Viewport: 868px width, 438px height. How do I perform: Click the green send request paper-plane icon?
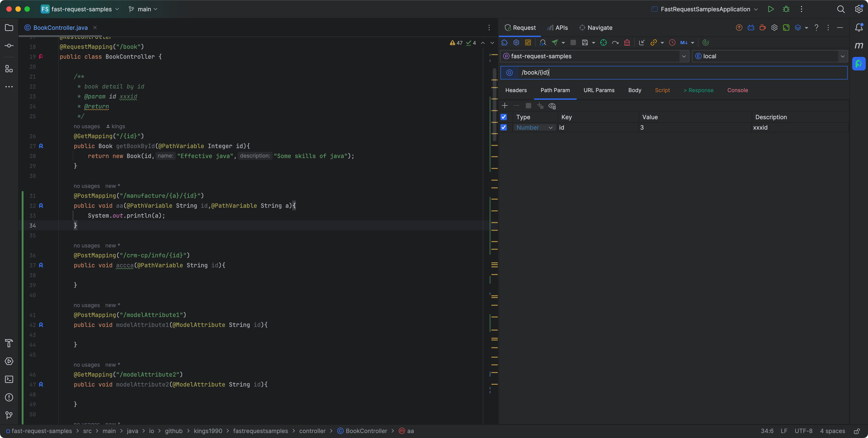pos(555,42)
